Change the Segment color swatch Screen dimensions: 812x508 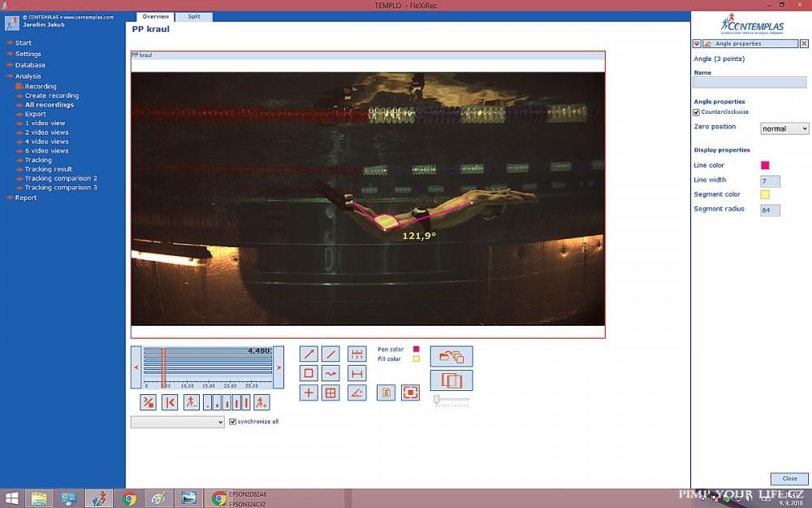click(765, 194)
